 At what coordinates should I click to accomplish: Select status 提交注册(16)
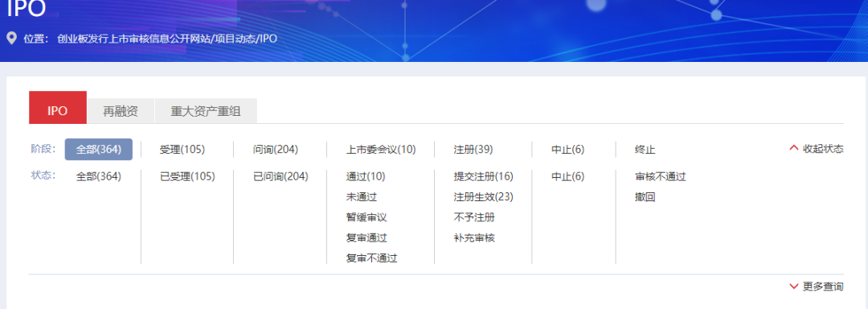483,177
